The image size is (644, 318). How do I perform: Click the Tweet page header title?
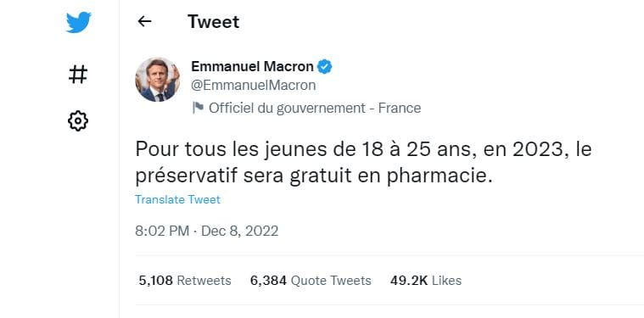coord(214,21)
